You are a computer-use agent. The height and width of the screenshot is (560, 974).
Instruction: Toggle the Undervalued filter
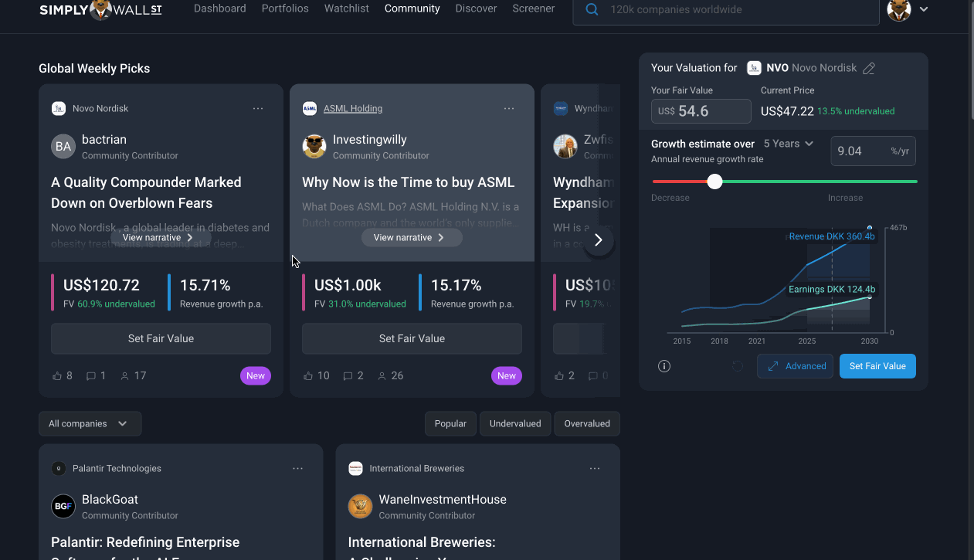tap(515, 423)
